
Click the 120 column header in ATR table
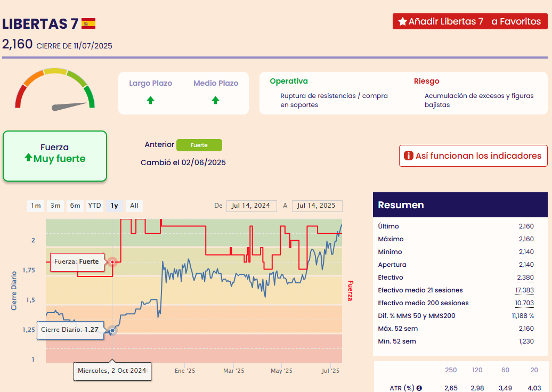477,370
